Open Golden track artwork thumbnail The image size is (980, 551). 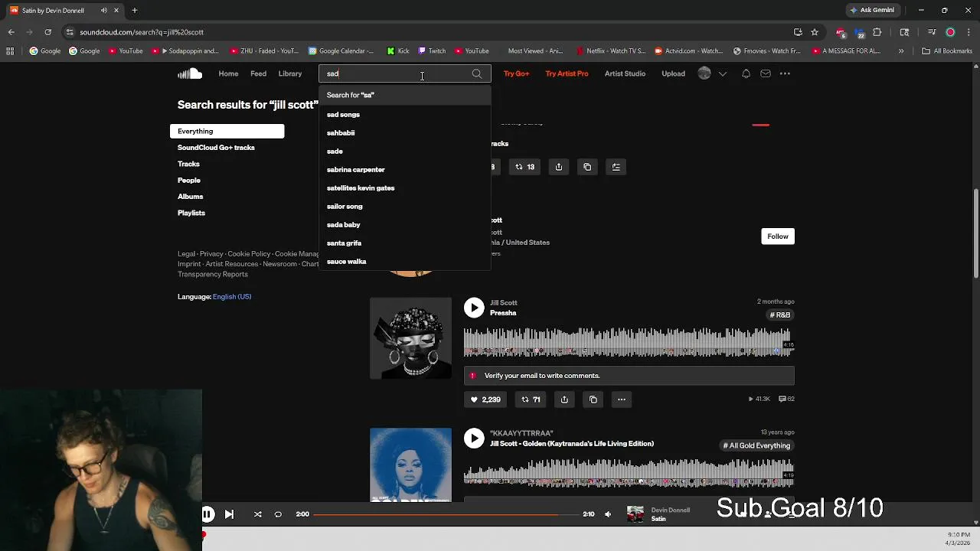(x=410, y=465)
